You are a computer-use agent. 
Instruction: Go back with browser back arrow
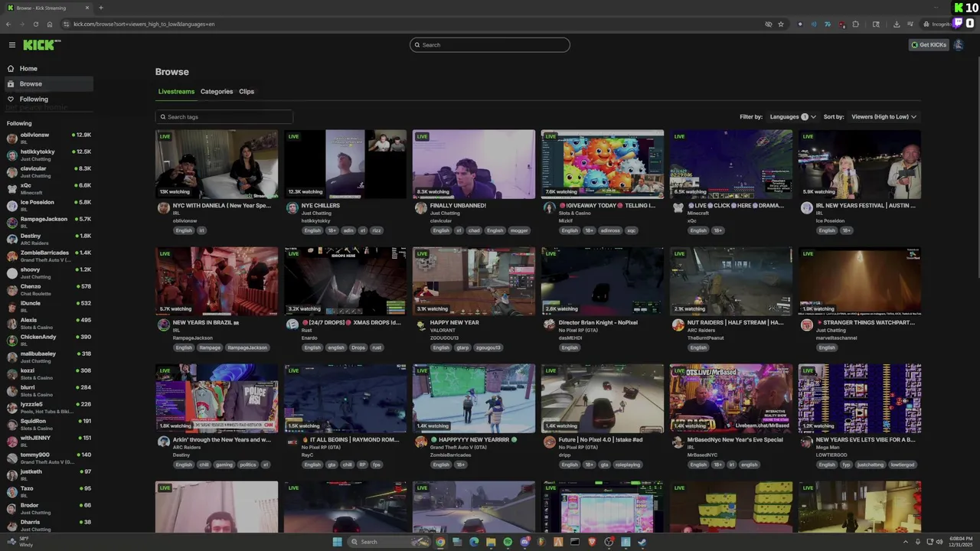pos(8,24)
